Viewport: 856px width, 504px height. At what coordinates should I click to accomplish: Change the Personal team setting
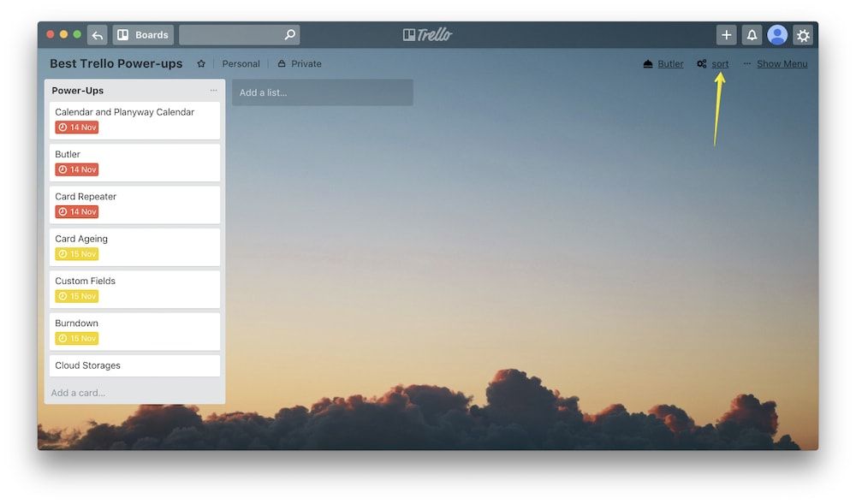point(241,64)
